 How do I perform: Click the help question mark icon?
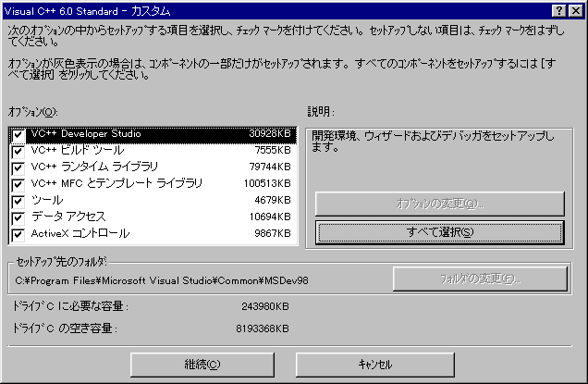click(558, 11)
